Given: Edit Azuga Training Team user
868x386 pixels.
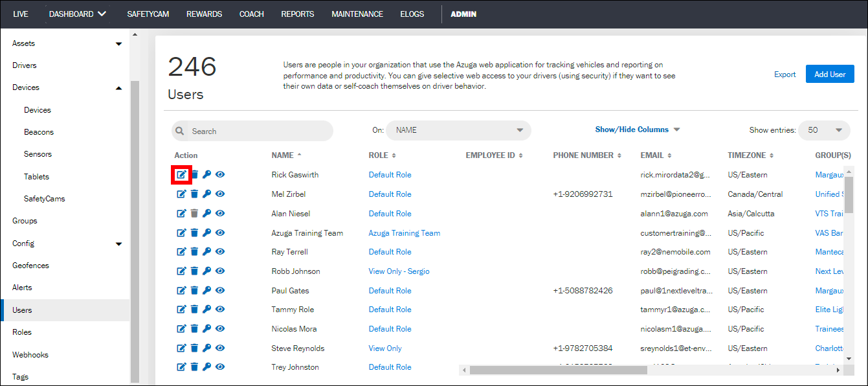Looking at the screenshot, I should [181, 233].
